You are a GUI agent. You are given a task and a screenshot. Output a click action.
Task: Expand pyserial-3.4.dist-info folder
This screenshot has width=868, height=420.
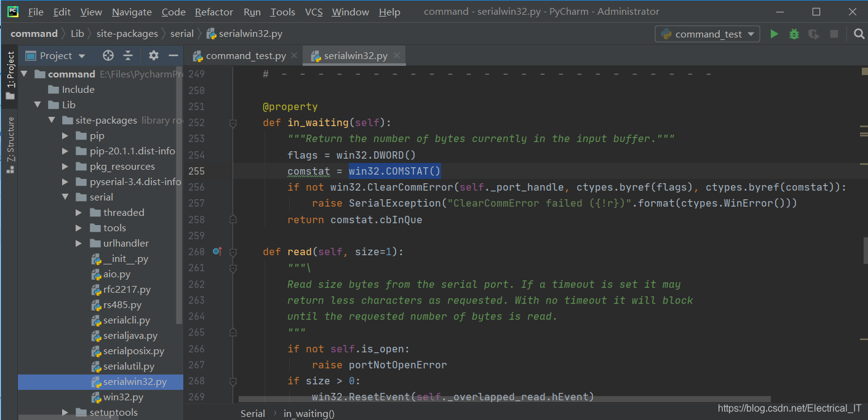click(65, 182)
